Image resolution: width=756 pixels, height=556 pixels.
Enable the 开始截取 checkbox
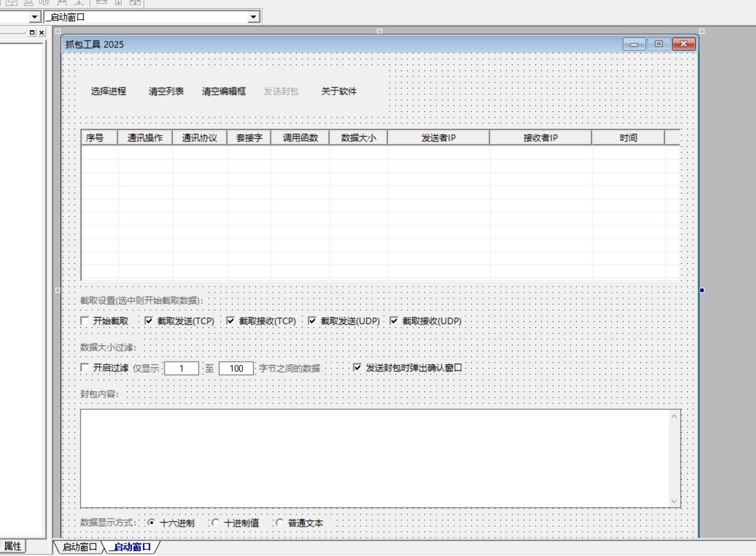click(85, 321)
